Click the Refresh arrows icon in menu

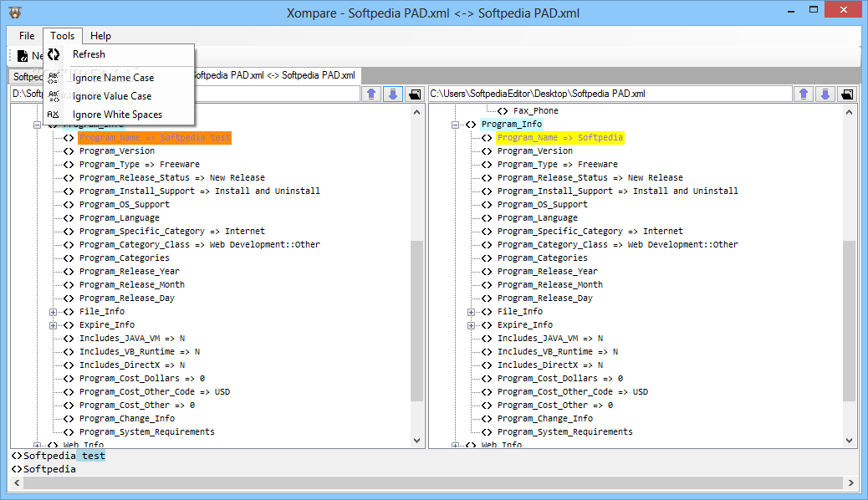coord(54,54)
